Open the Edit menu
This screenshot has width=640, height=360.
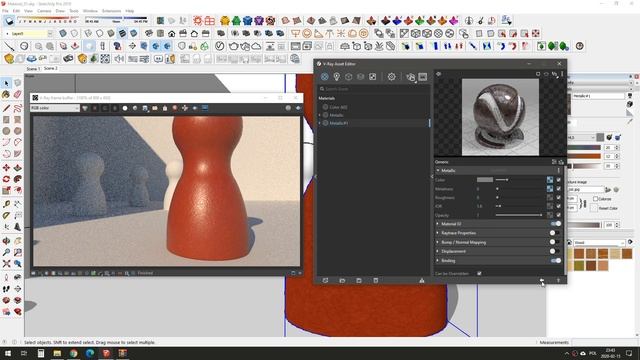coord(16,11)
